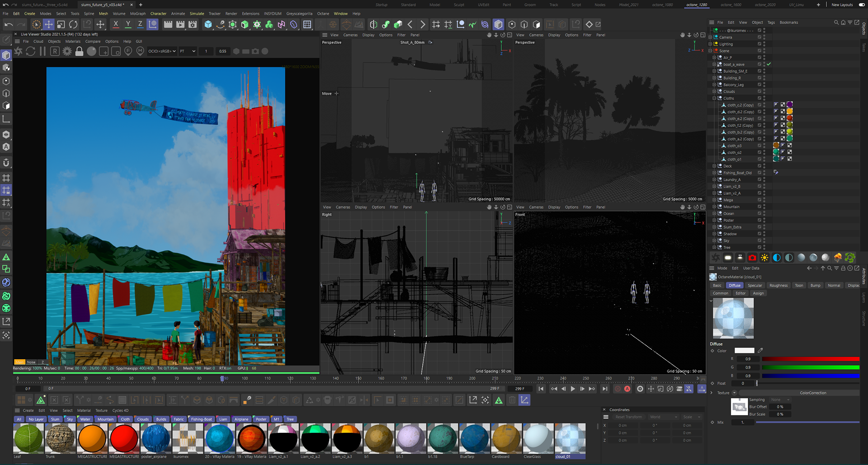This screenshot has height=465, width=868.
Task: Click the Reset Transform button
Action: [628, 417]
